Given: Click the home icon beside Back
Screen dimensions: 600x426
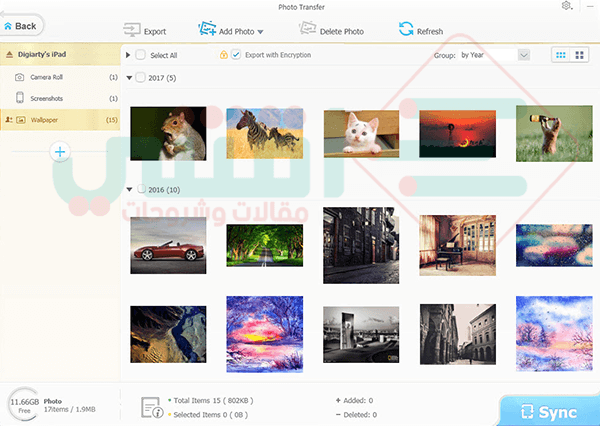Looking at the screenshot, I should click(8, 26).
